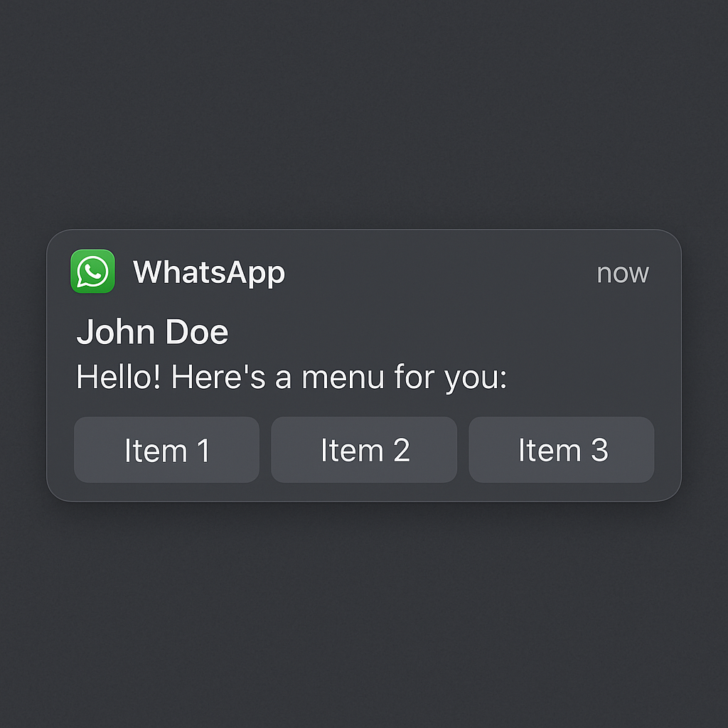
Task: Open the conversation from John Doe's name
Action: (152, 331)
